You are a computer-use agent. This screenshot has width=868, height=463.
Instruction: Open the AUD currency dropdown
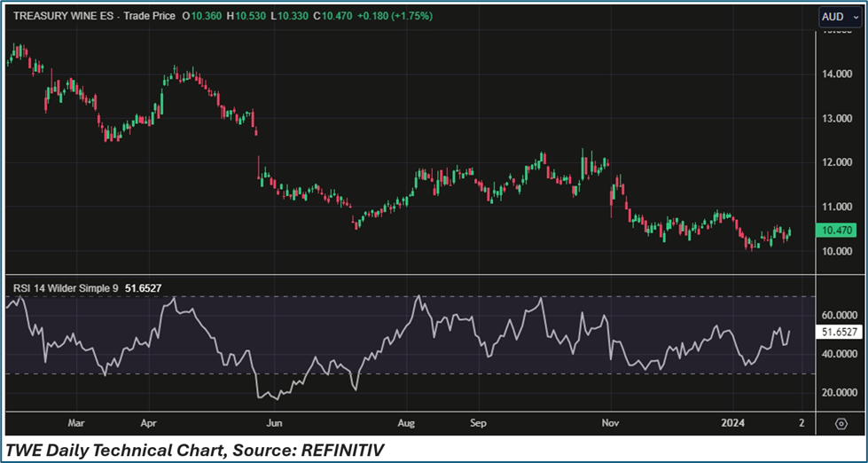tap(840, 17)
